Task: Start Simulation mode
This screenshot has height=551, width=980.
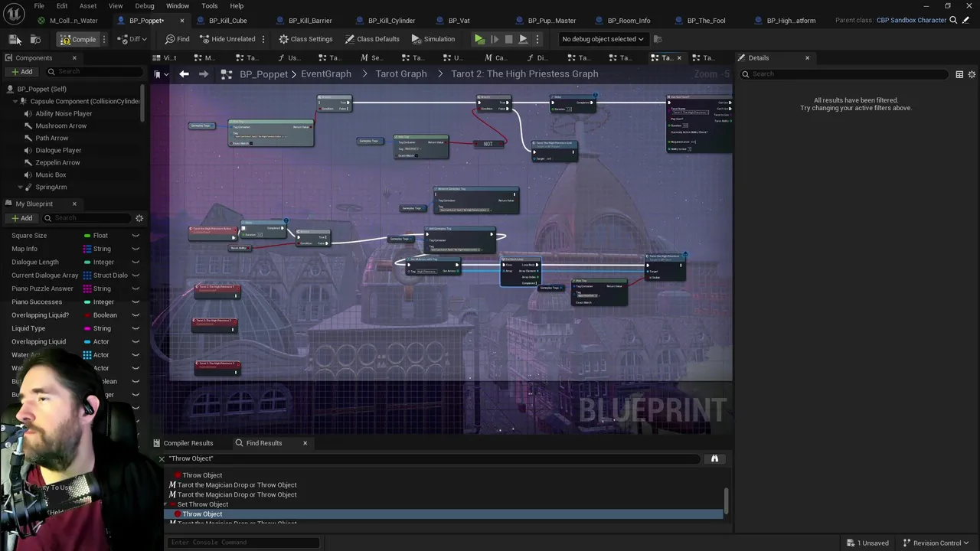Action: pyautogui.click(x=433, y=39)
